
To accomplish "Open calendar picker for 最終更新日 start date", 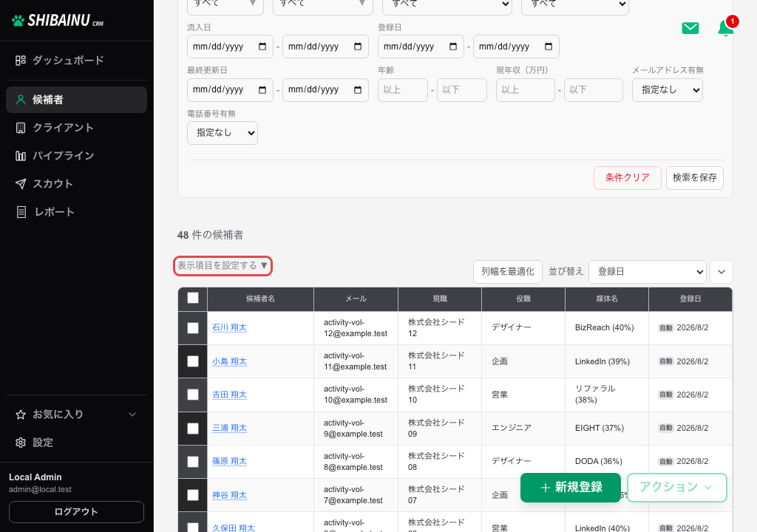I will [x=262, y=90].
